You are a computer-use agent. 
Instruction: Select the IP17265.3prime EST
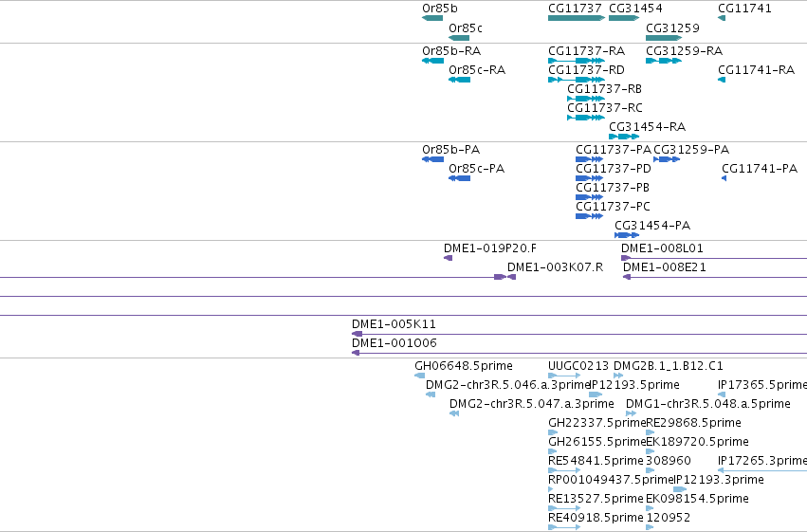pos(762,470)
